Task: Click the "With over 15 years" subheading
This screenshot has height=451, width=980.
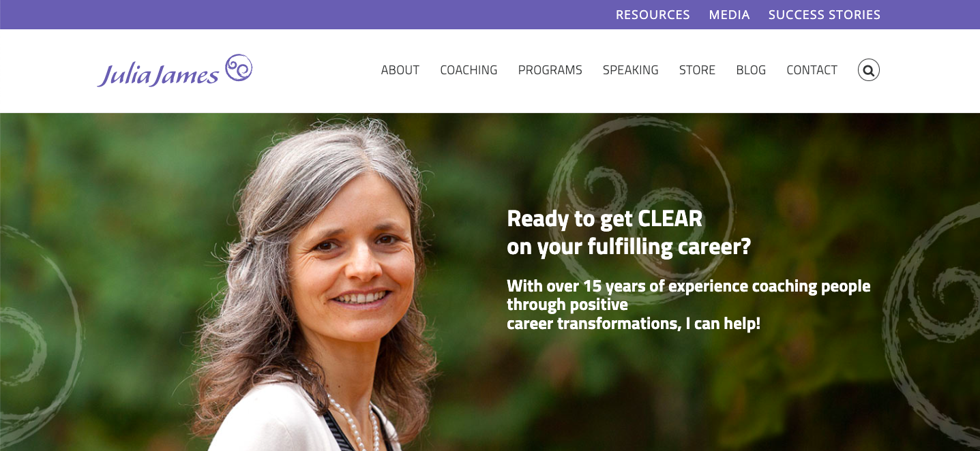Action: [x=689, y=295]
